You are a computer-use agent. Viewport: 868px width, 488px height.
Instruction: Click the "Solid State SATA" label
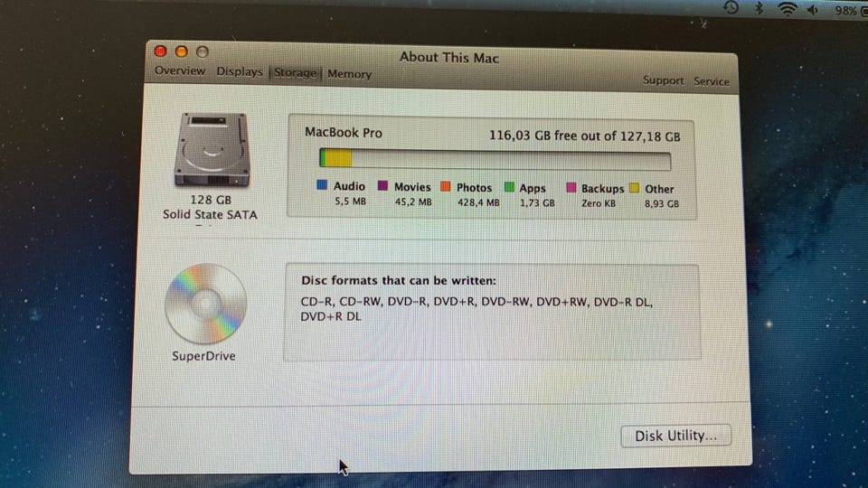(x=210, y=215)
